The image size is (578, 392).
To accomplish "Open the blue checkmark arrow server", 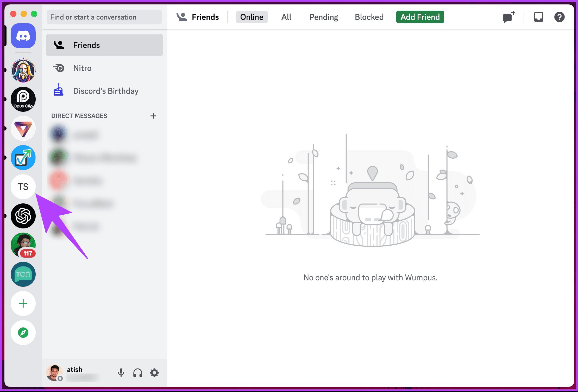I will tap(23, 158).
